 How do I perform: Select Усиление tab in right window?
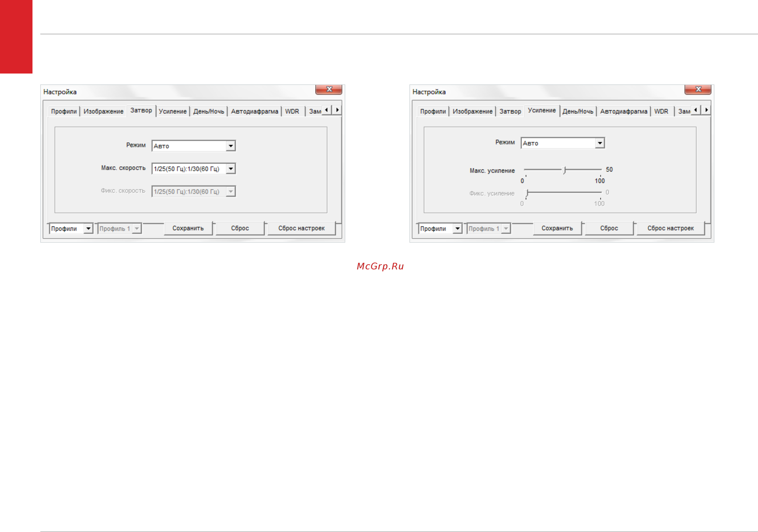tap(542, 111)
